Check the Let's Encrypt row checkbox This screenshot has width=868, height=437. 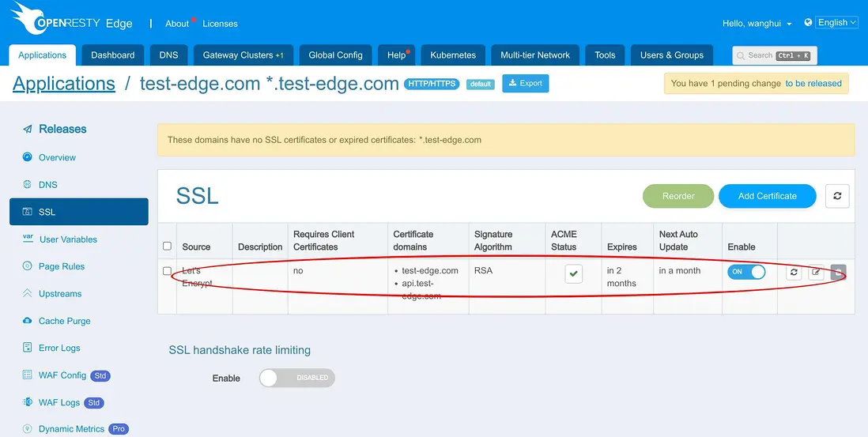[x=167, y=271]
